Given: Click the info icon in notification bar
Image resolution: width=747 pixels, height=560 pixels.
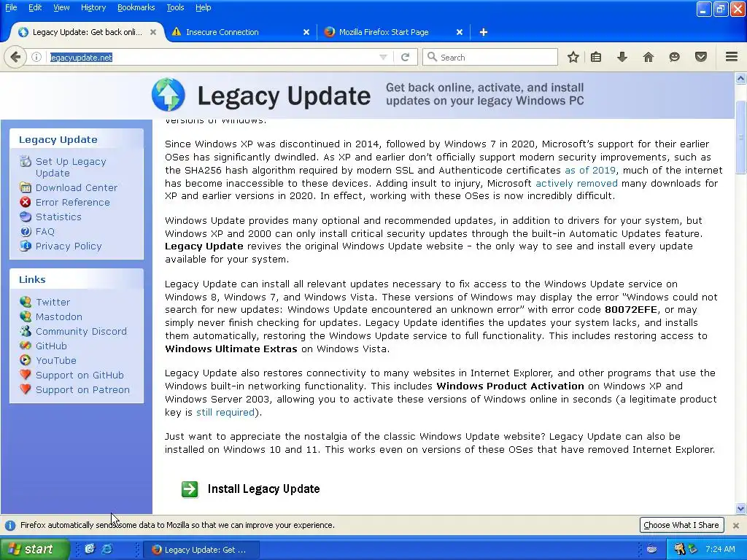Looking at the screenshot, I should pos(10,525).
